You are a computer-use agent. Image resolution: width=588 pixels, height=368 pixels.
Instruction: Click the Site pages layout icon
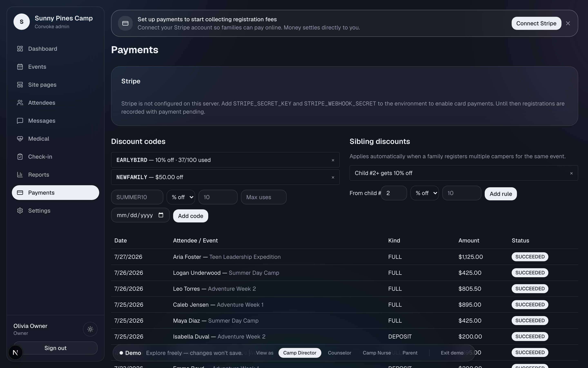20,85
